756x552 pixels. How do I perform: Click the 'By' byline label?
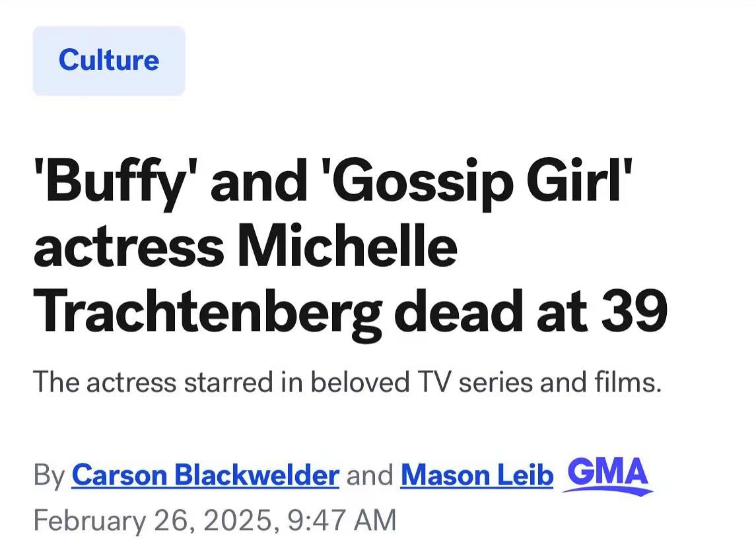(49, 475)
